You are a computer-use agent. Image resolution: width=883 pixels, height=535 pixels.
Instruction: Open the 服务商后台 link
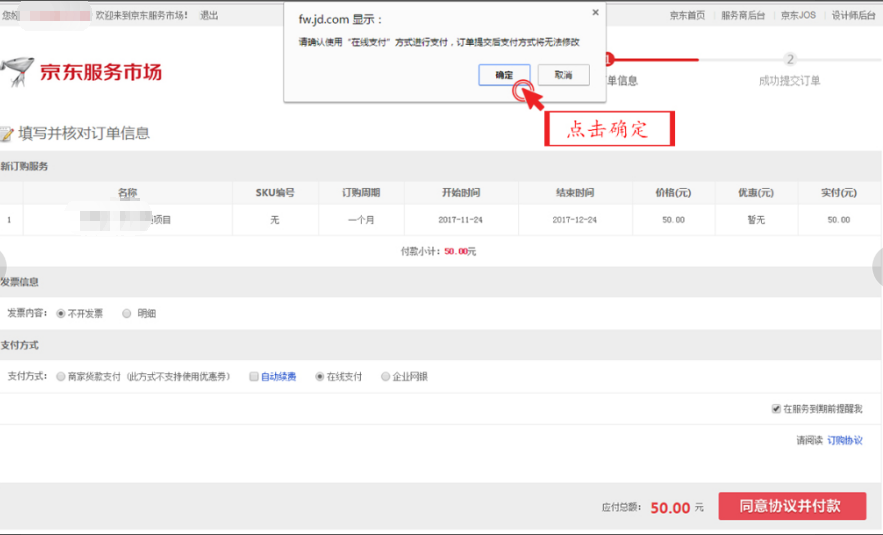pos(743,15)
